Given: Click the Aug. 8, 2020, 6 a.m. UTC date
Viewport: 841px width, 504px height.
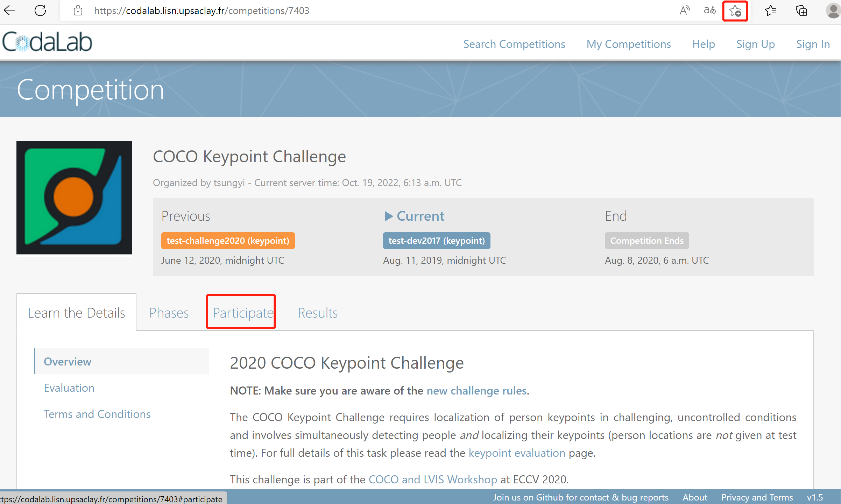Looking at the screenshot, I should coord(657,260).
